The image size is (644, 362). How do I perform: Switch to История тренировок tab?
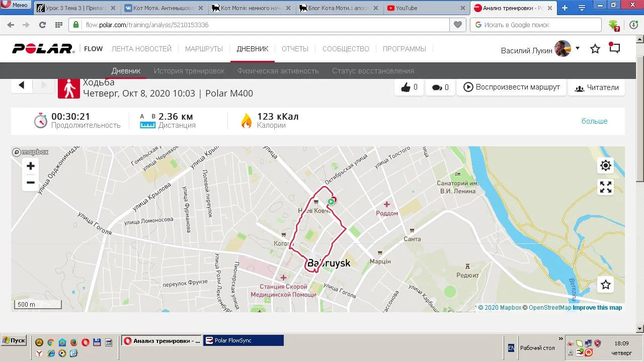(x=189, y=71)
